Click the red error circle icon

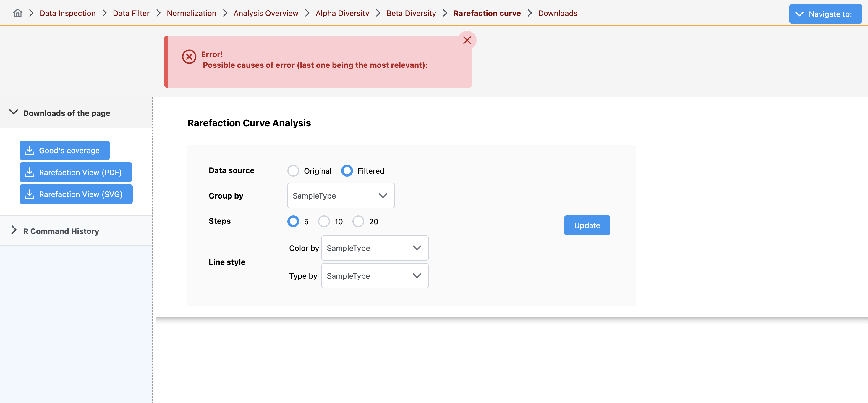(x=189, y=57)
